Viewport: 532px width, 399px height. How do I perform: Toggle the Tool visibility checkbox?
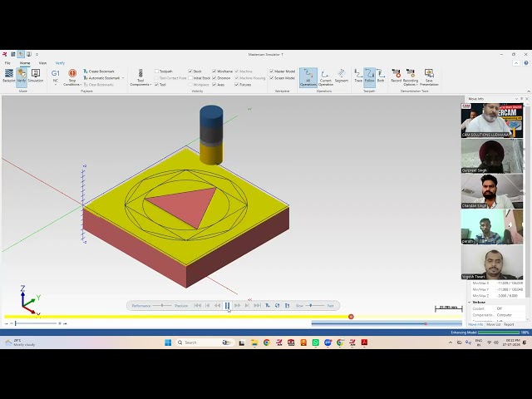point(157,85)
